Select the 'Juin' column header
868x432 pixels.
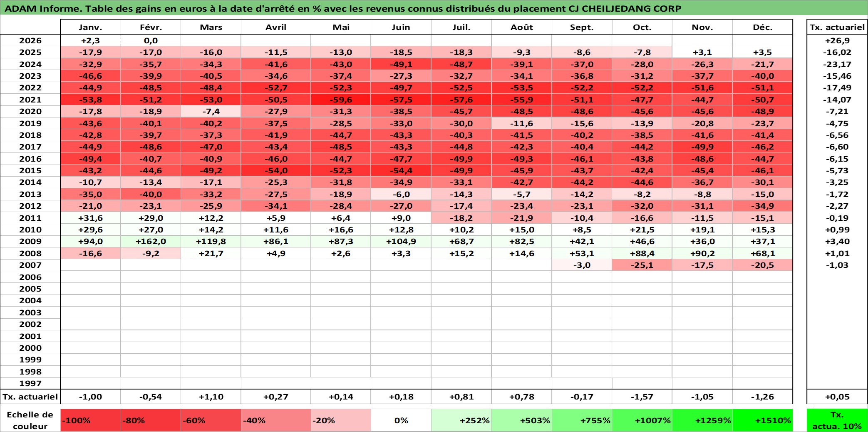point(401,27)
